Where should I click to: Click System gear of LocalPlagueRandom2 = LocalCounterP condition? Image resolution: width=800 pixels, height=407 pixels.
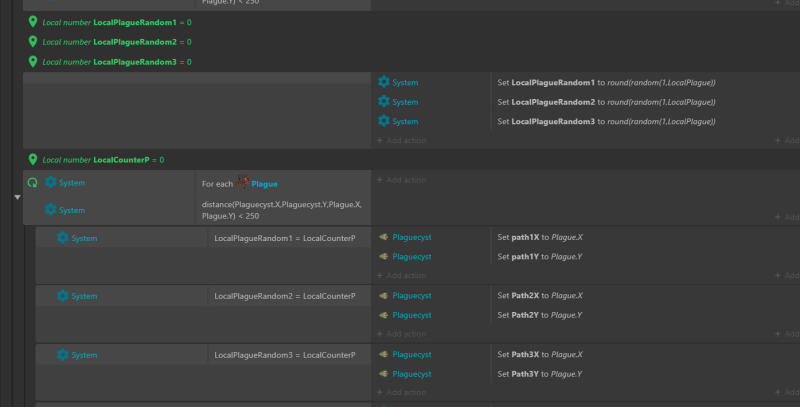[63, 296]
